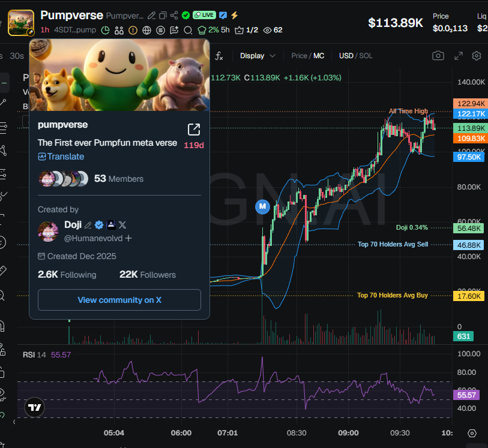Image resolution: width=488 pixels, height=448 pixels.
Task: Open the token website via the globe icon
Action: coord(146,29)
